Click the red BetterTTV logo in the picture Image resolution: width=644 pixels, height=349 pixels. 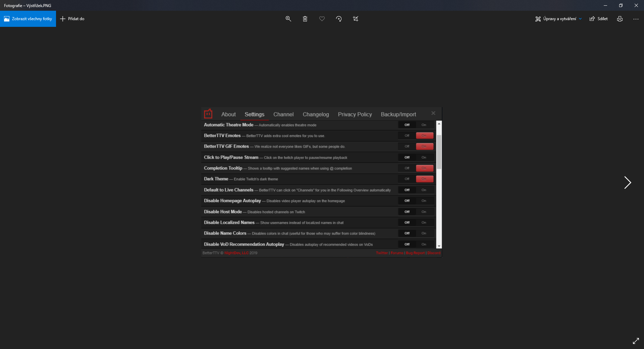pyautogui.click(x=208, y=114)
